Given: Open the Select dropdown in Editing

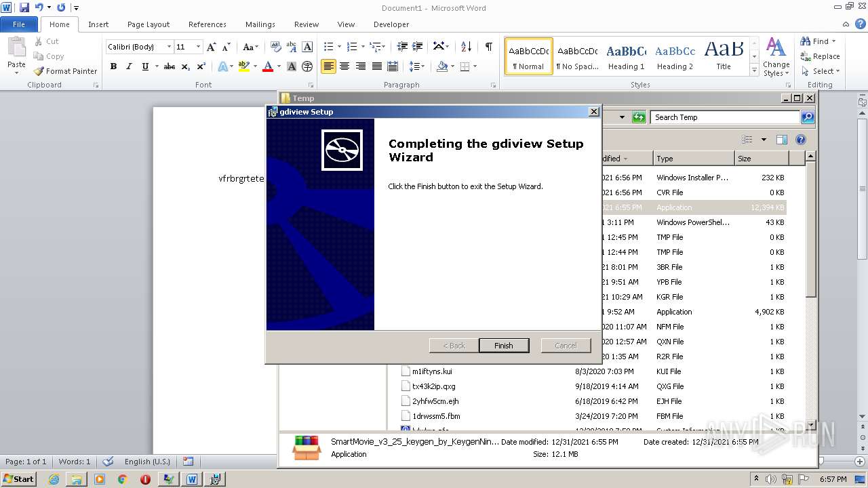Looking at the screenshot, I should (821, 71).
